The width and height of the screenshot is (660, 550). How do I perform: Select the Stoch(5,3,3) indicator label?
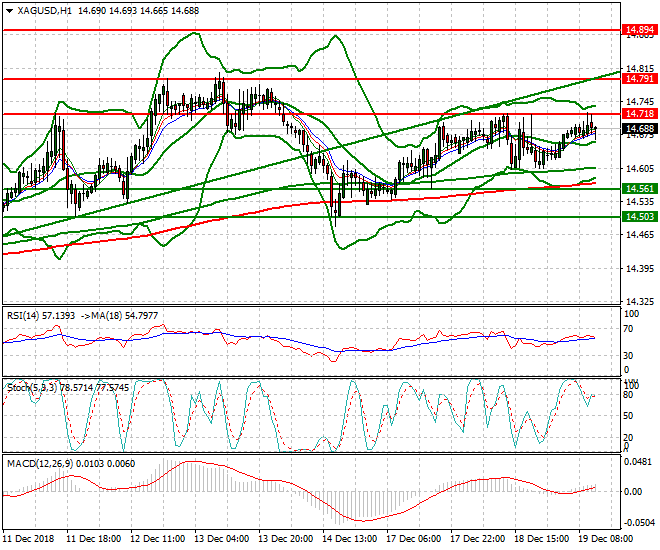tap(68, 388)
